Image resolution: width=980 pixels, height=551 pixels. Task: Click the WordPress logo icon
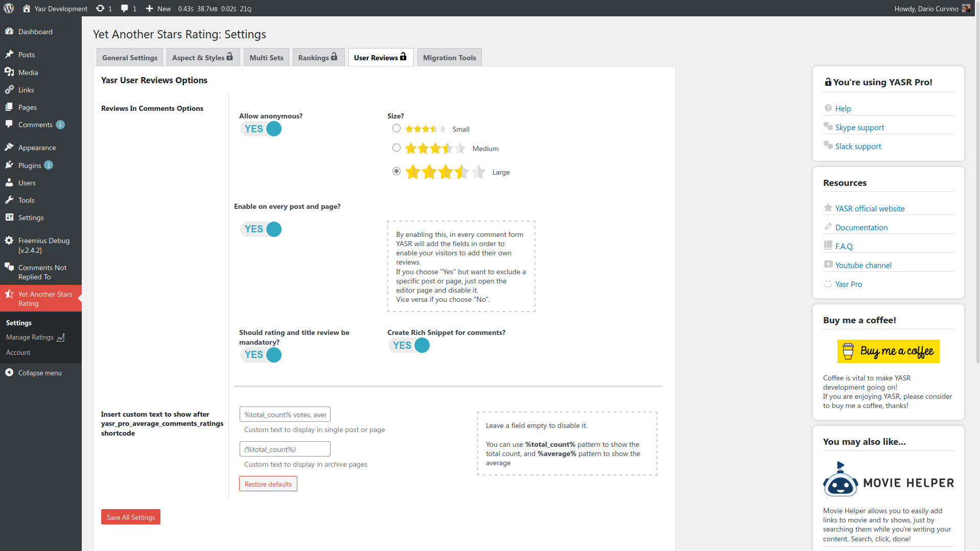click(x=9, y=8)
